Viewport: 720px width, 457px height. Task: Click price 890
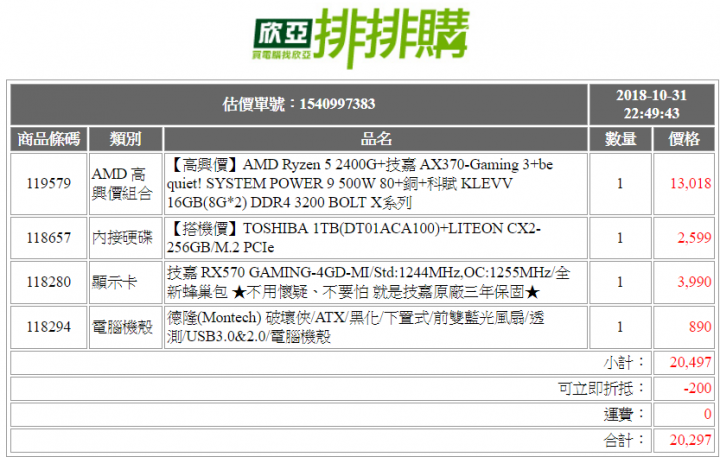tap(700, 327)
